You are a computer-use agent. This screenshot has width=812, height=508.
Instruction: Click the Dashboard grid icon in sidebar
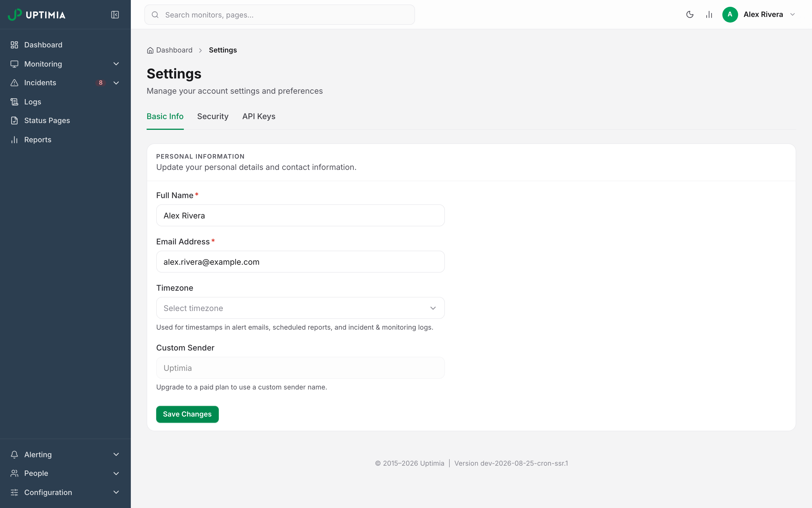point(14,45)
